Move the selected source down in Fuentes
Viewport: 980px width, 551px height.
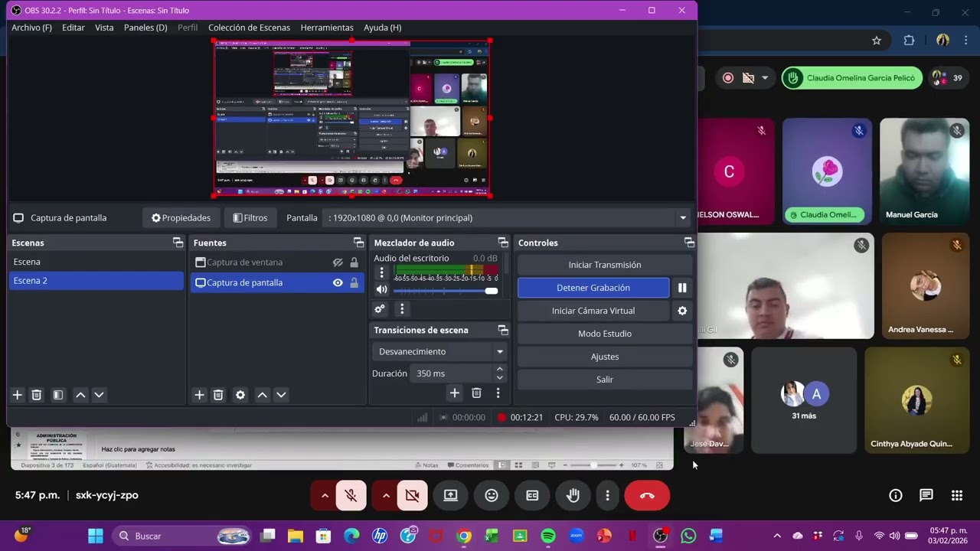click(281, 395)
